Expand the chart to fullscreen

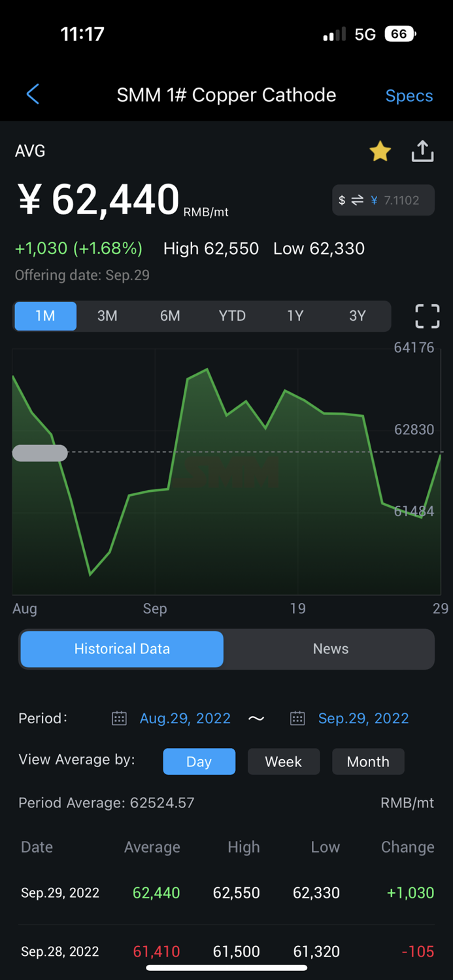pyautogui.click(x=427, y=316)
